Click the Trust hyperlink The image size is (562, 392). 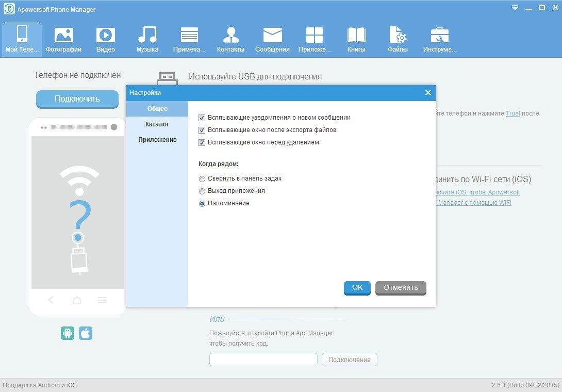[x=513, y=113]
